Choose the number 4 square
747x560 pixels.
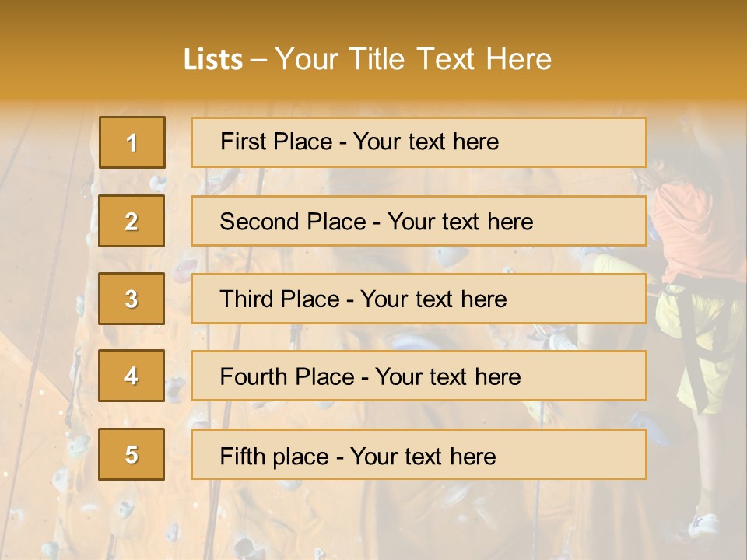(x=132, y=376)
